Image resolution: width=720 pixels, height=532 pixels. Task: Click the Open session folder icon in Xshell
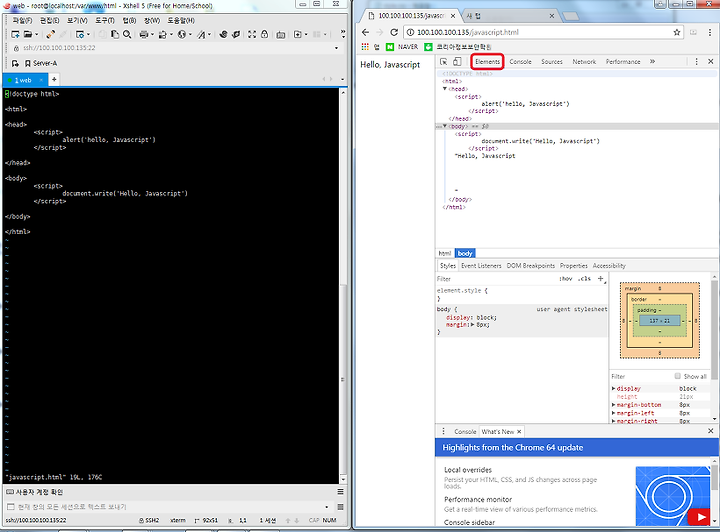tap(28, 34)
